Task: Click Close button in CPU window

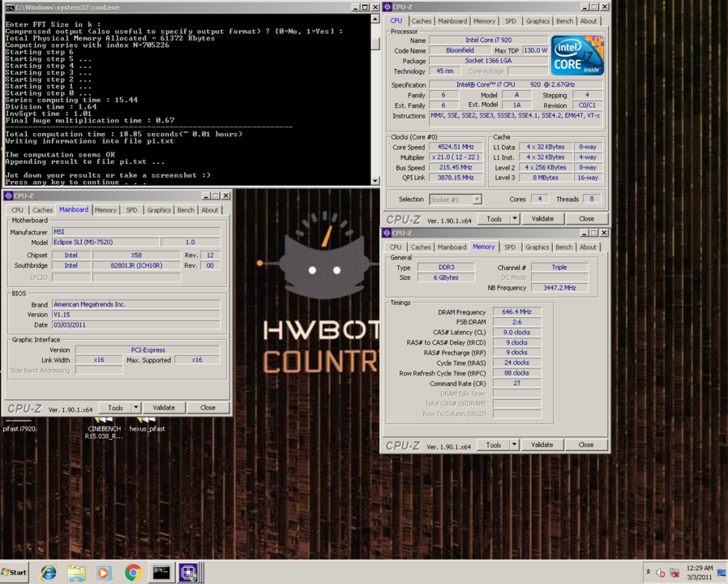Action: pos(586,219)
